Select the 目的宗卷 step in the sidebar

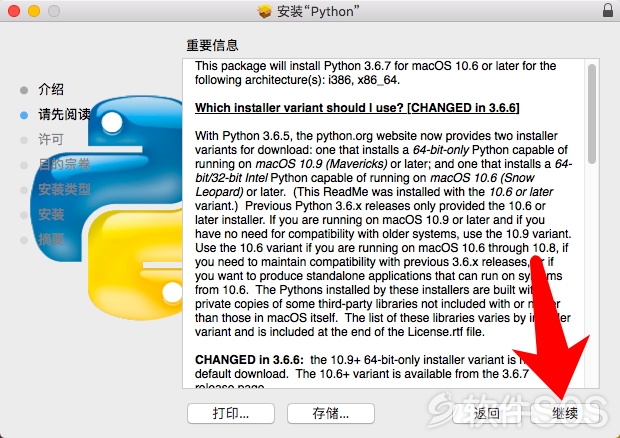[x=64, y=164]
